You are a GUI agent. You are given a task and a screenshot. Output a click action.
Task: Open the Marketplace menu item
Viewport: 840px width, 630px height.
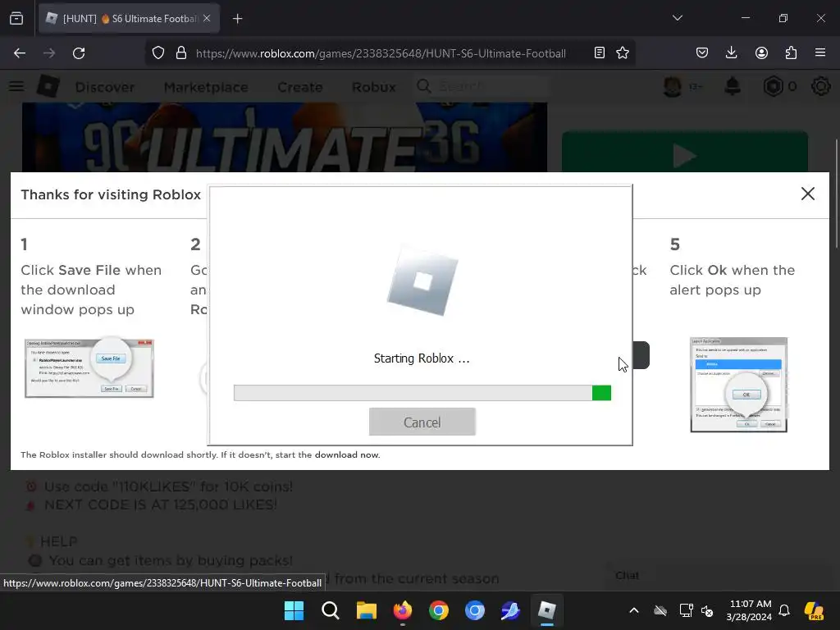tap(206, 87)
